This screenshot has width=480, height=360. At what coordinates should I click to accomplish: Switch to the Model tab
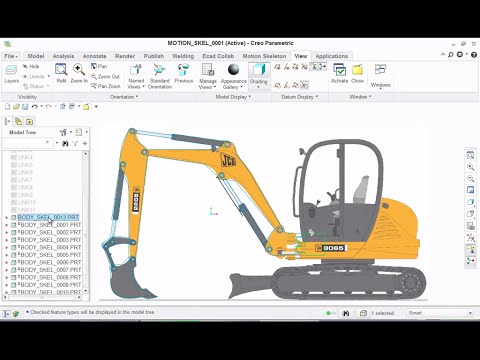point(36,56)
